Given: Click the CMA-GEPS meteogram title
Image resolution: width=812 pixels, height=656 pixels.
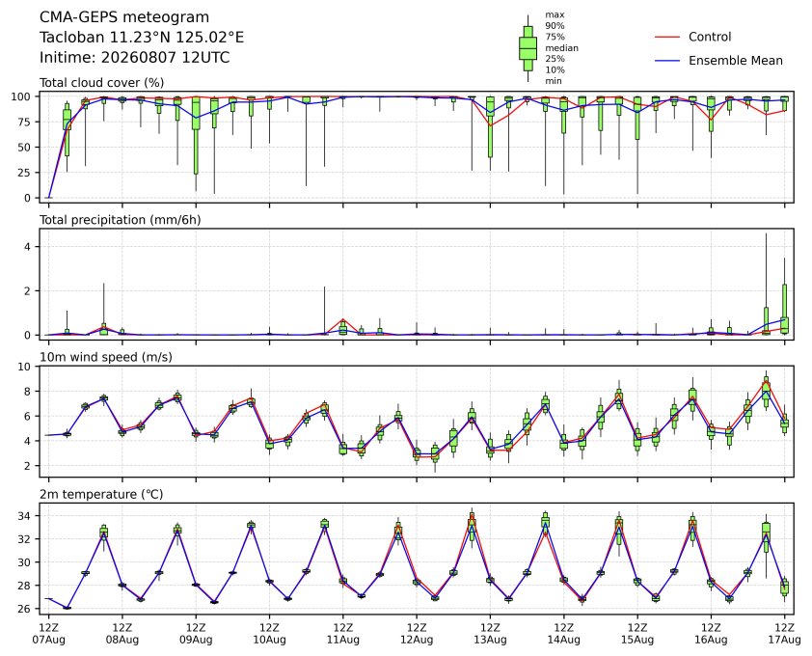Looking at the screenshot, I should click(x=124, y=17).
